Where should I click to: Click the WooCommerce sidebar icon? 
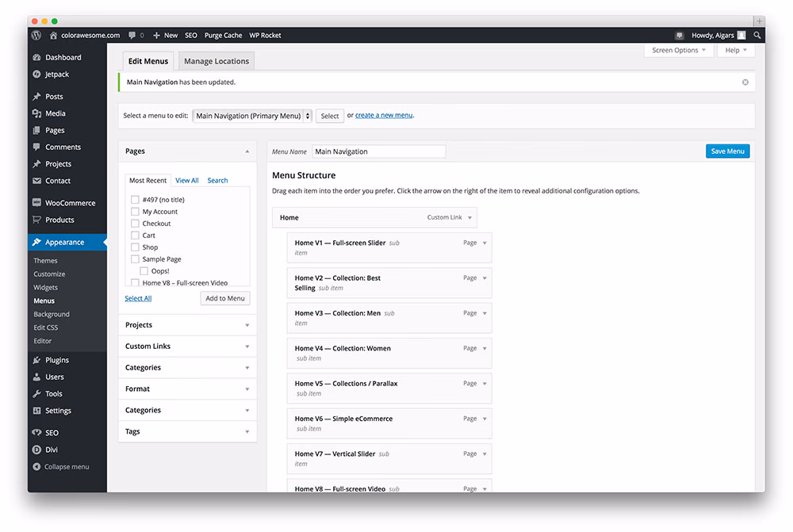(37, 203)
